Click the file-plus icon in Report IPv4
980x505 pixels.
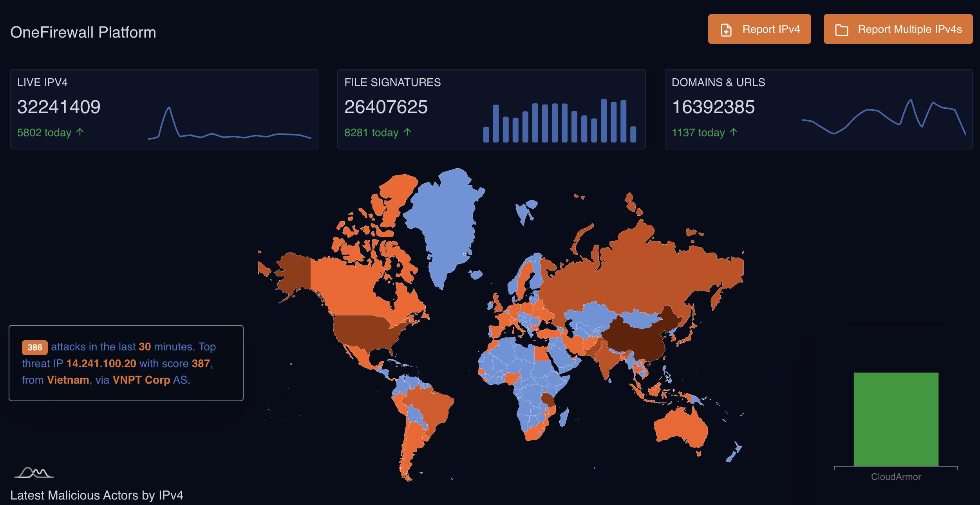726,30
